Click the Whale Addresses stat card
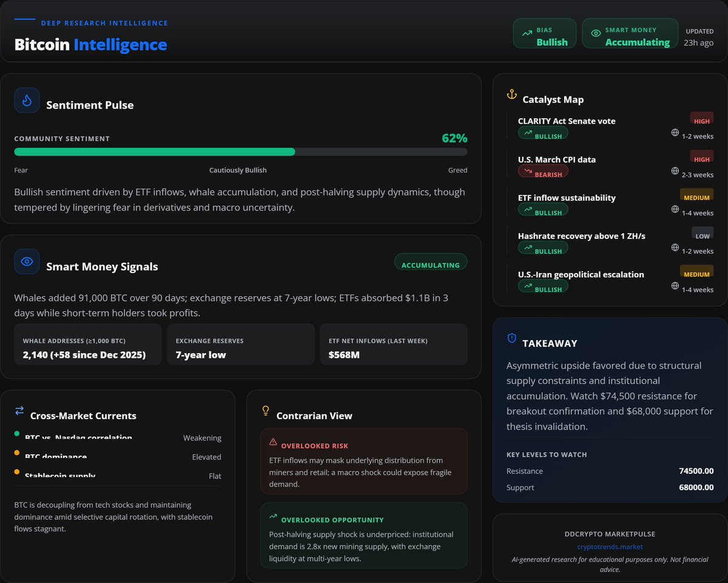The image size is (728, 583). pyautogui.click(x=88, y=344)
